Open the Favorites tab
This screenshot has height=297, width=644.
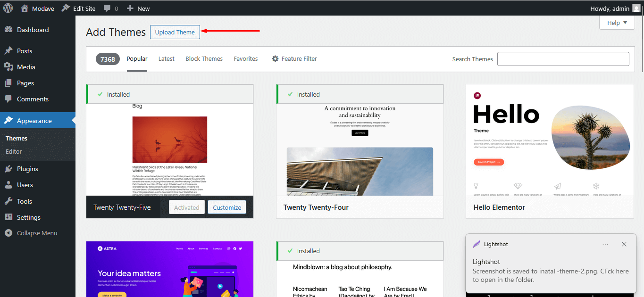(246, 59)
